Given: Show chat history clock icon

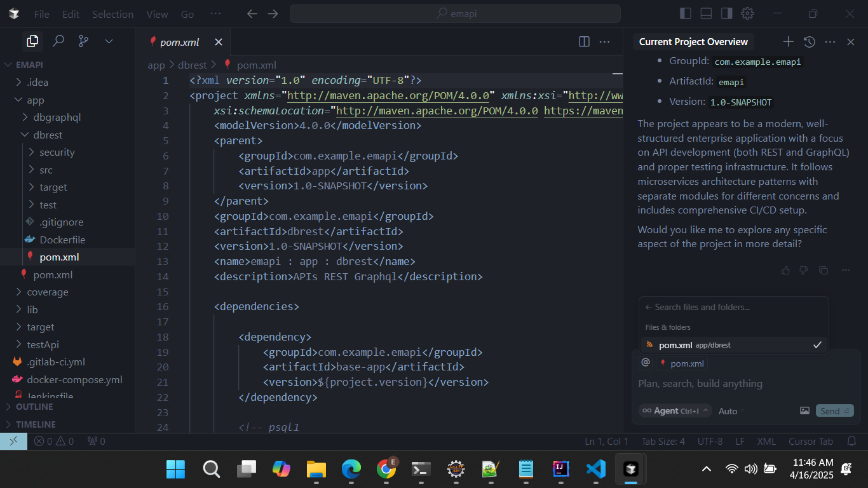Looking at the screenshot, I should tap(809, 41).
